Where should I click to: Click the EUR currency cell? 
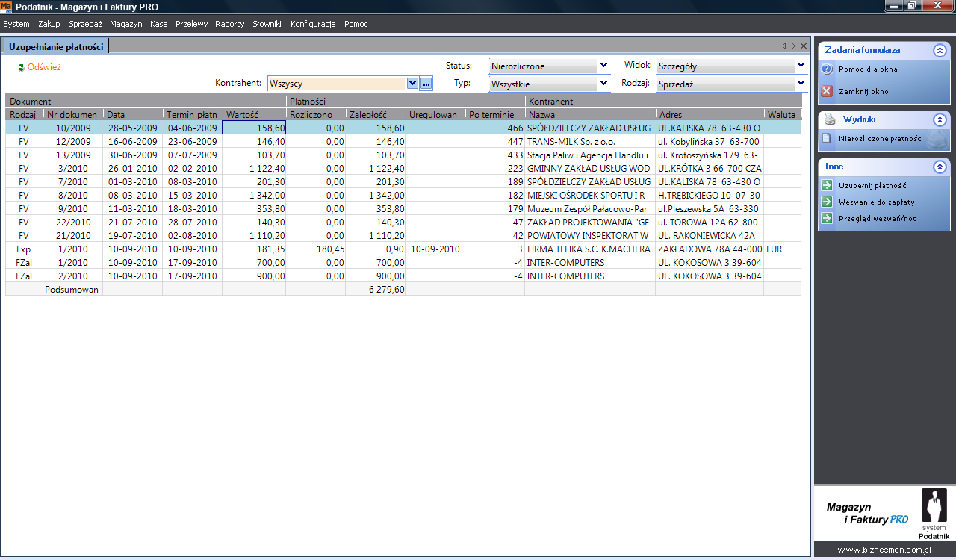(x=783, y=249)
